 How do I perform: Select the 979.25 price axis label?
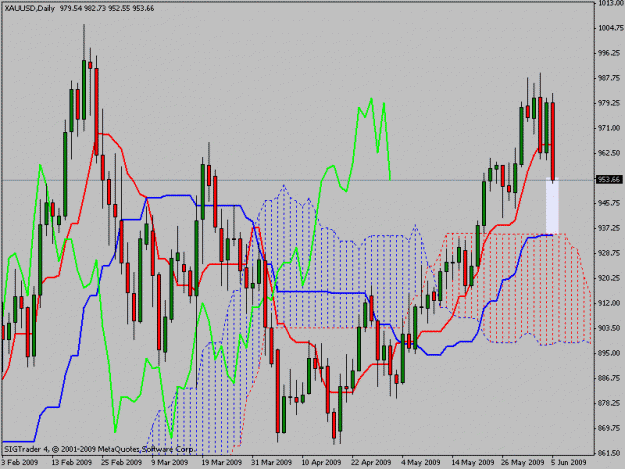[x=610, y=103]
